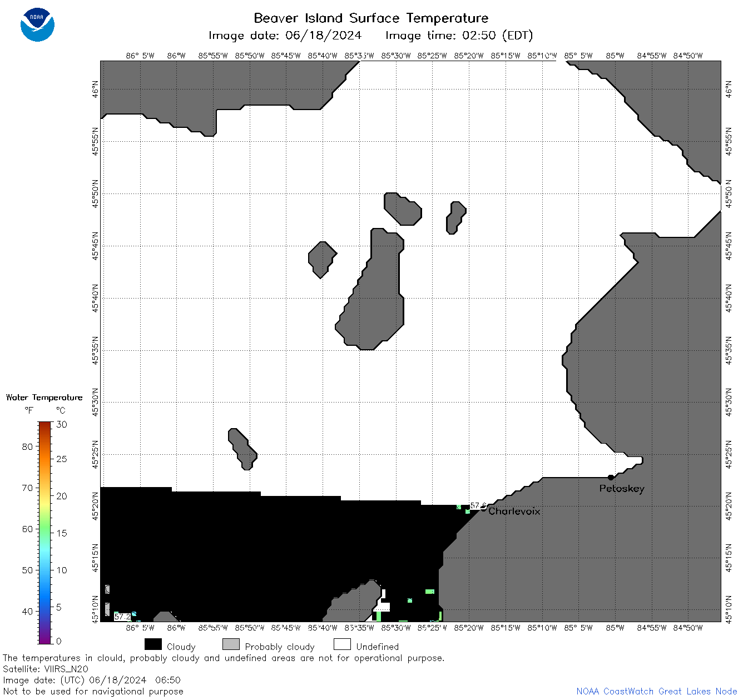The image size is (743, 700).
Task: Click 60 on the Fahrenheit scale
Action: [x=27, y=529]
